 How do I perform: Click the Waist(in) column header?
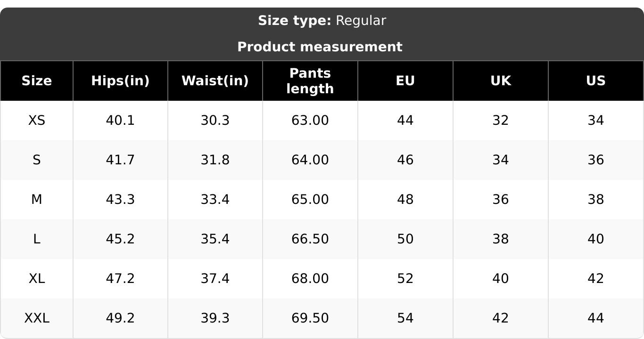pos(215,81)
